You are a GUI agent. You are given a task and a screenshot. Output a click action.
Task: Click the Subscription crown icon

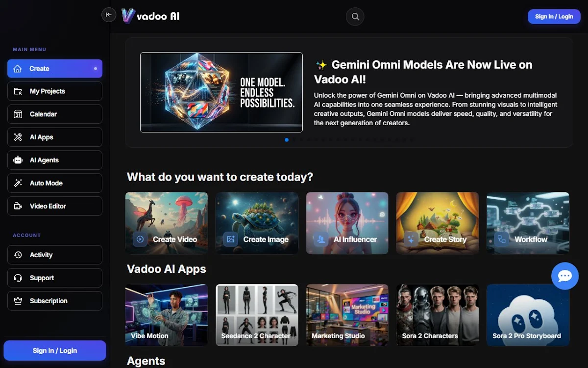point(18,301)
